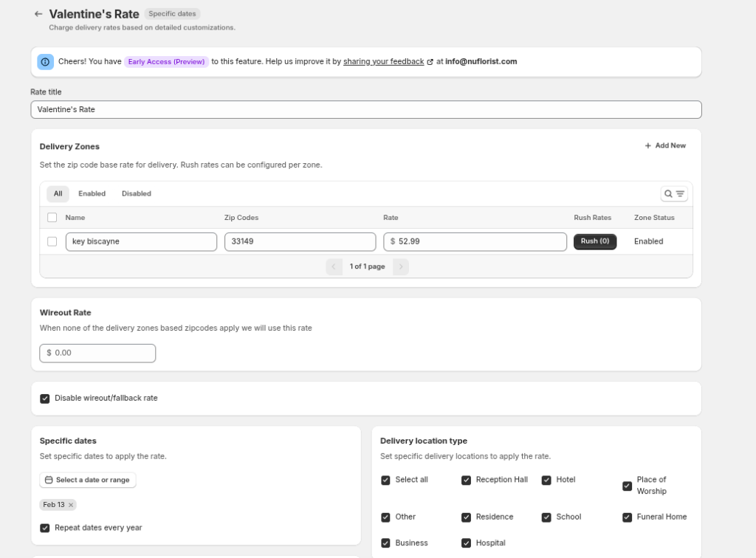Switch to the Disabled zones tab
This screenshot has width=756, height=558.
tap(137, 194)
